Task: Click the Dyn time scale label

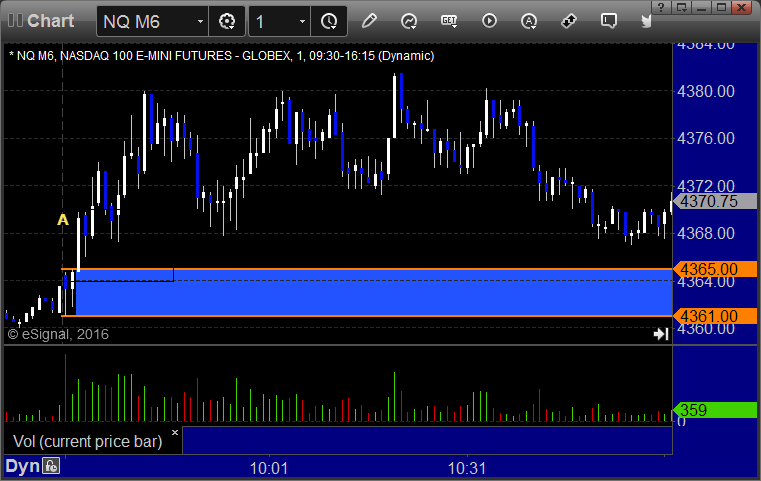Action: pos(22,466)
